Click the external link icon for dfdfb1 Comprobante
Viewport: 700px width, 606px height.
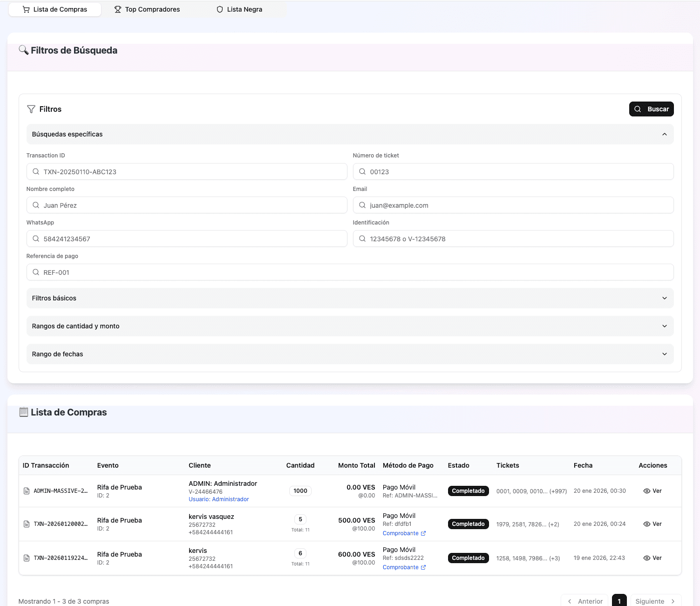tap(423, 533)
